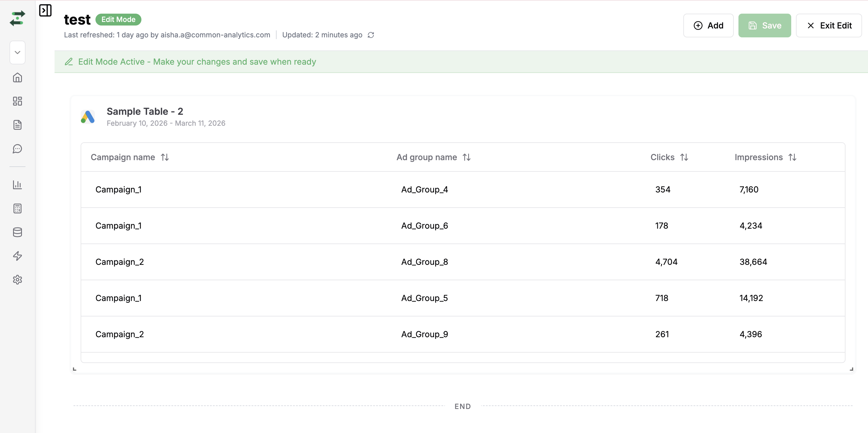Open the chat bubble icon
This screenshot has width=868, height=433.
coord(17,149)
